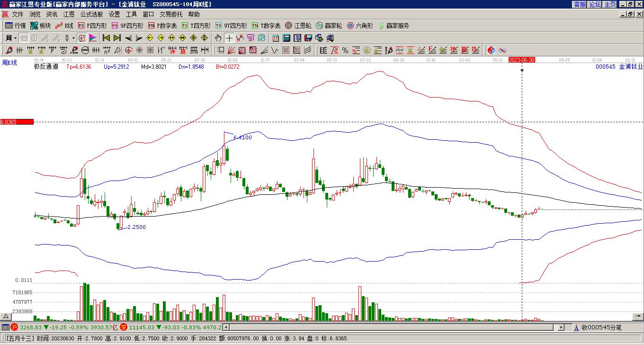Click the red 赢 indicator icon
644x345 pixels.
183,50
